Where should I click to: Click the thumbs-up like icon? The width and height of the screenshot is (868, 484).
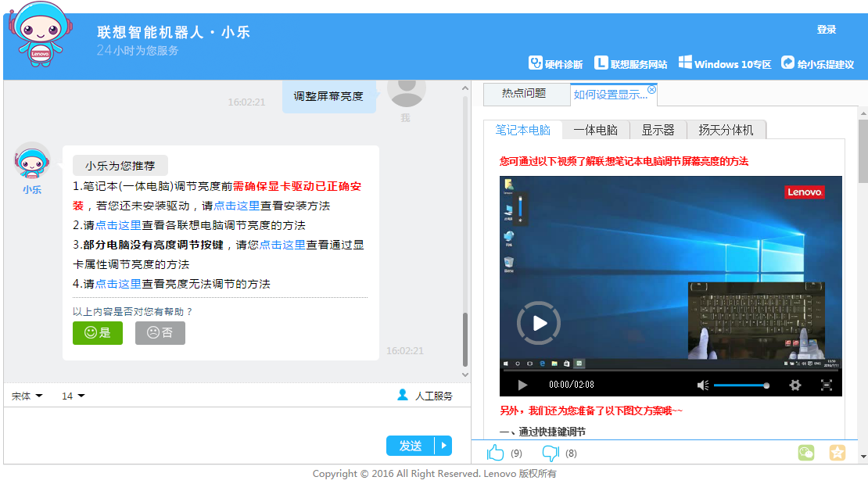coord(496,453)
